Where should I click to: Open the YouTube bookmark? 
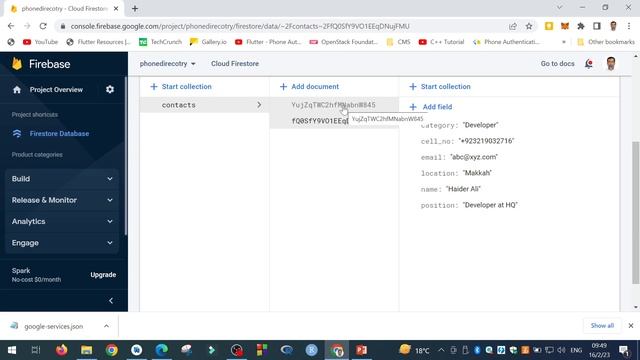click(x=40, y=42)
